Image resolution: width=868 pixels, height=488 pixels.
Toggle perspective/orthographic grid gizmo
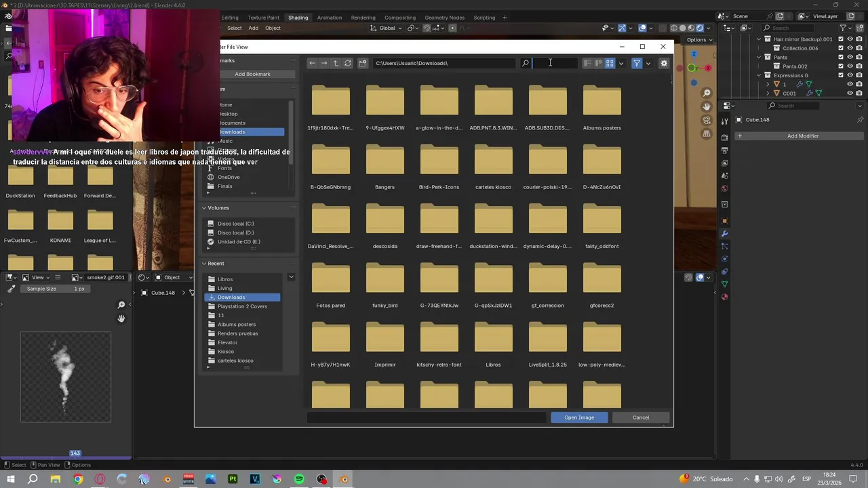(x=707, y=134)
